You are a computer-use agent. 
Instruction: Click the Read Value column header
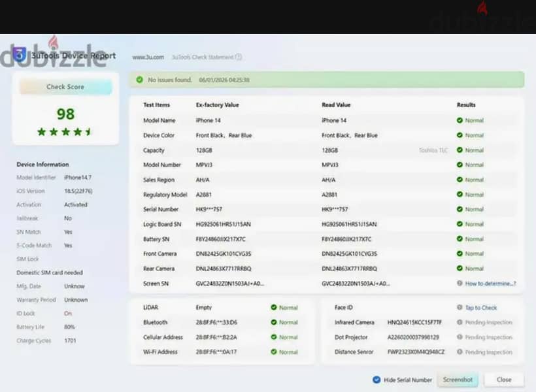pos(336,105)
